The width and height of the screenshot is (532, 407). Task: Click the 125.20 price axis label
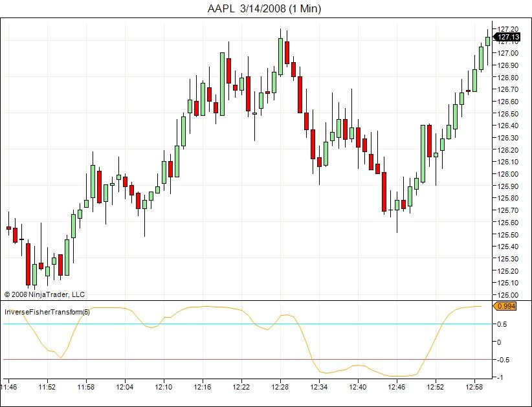(507, 271)
